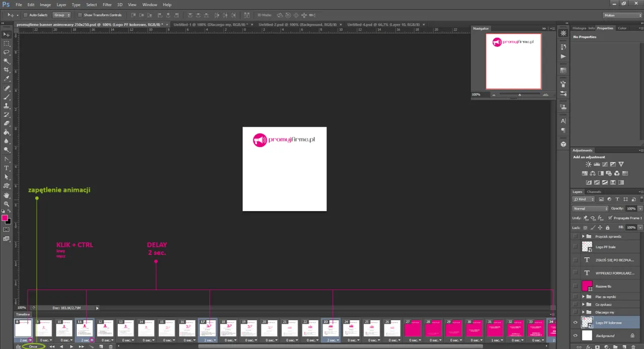Open the Once looping options dropdown
644x349 pixels.
click(33, 346)
